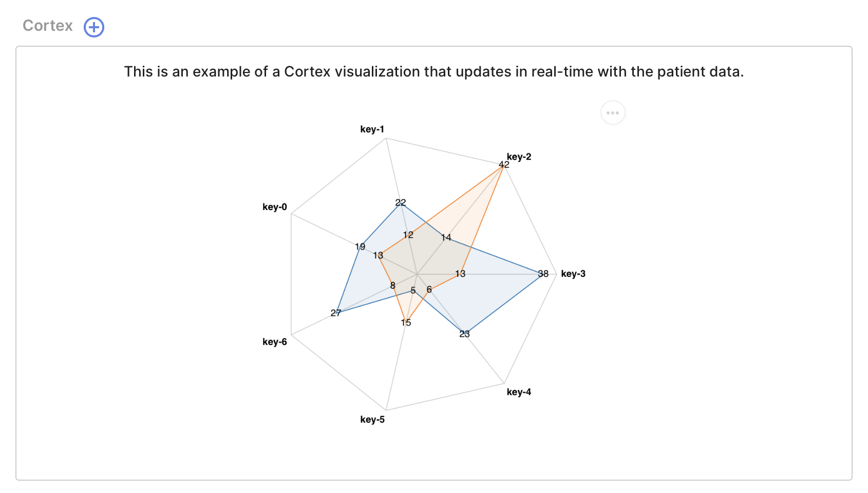Open the three-dot chart options menu
868x493 pixels.
[613, 112]
